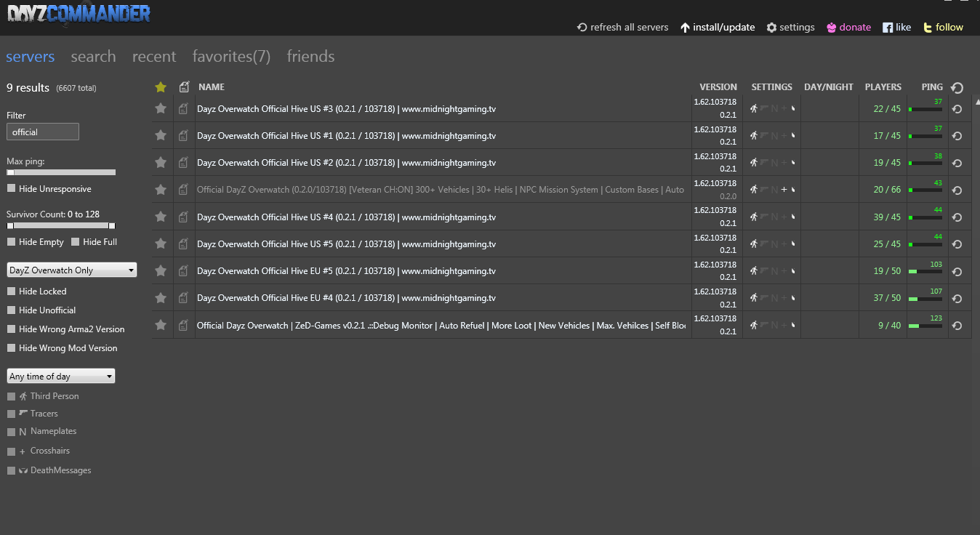
Task: Check Hide Locked servers
Action: click(11, 291)
